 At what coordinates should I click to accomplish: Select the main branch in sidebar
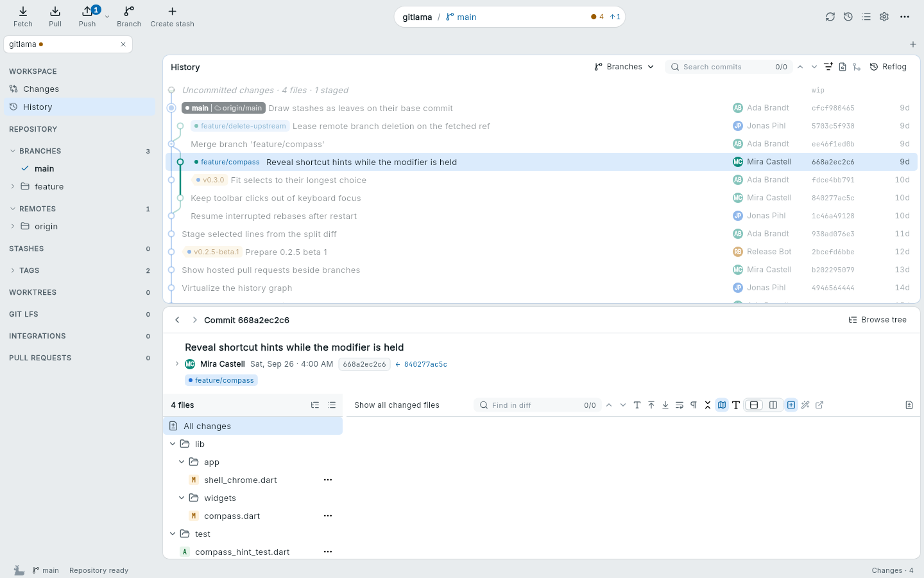click(80, 169)
